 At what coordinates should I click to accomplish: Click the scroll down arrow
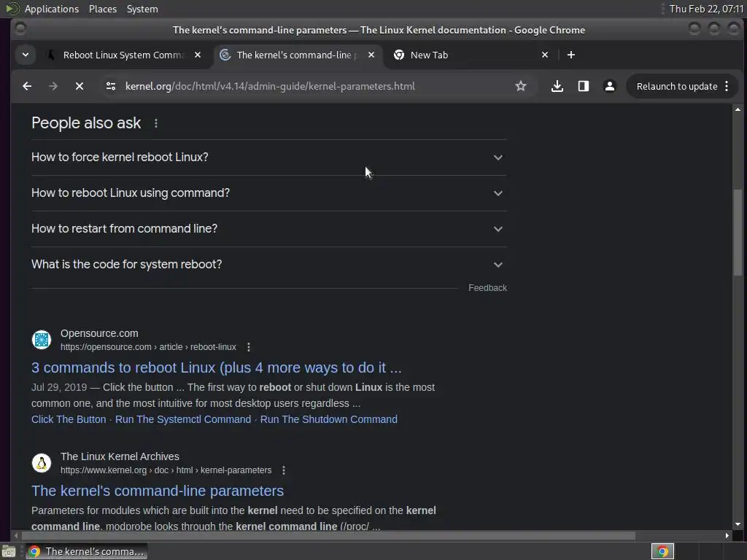[x=738, y=524]
